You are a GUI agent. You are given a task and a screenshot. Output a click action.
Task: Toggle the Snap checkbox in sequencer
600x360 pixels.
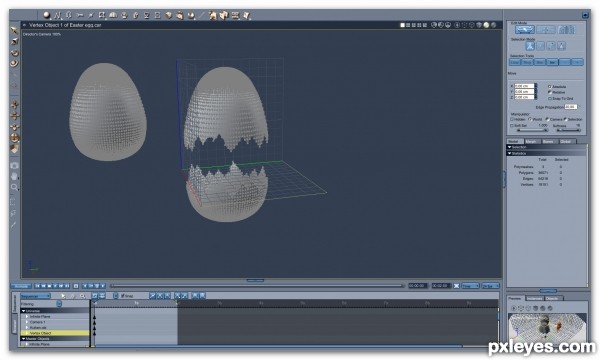tap(122, 296)
